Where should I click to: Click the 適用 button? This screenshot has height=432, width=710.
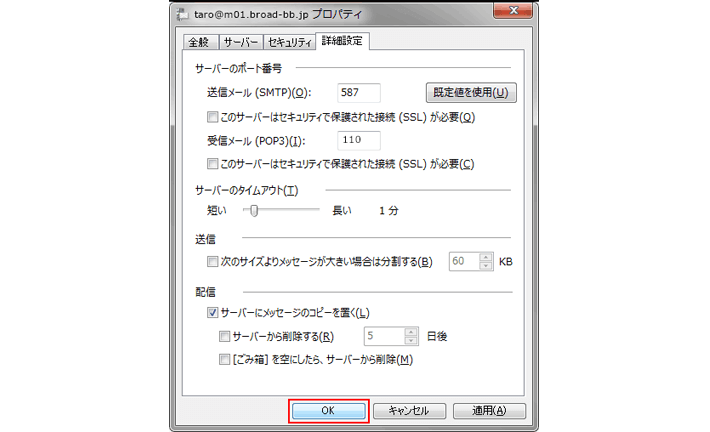[488, 410]
